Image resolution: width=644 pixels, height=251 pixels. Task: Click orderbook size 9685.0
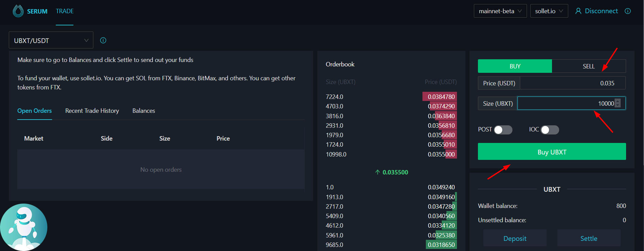pyautogui.click(x=335, y=245)
